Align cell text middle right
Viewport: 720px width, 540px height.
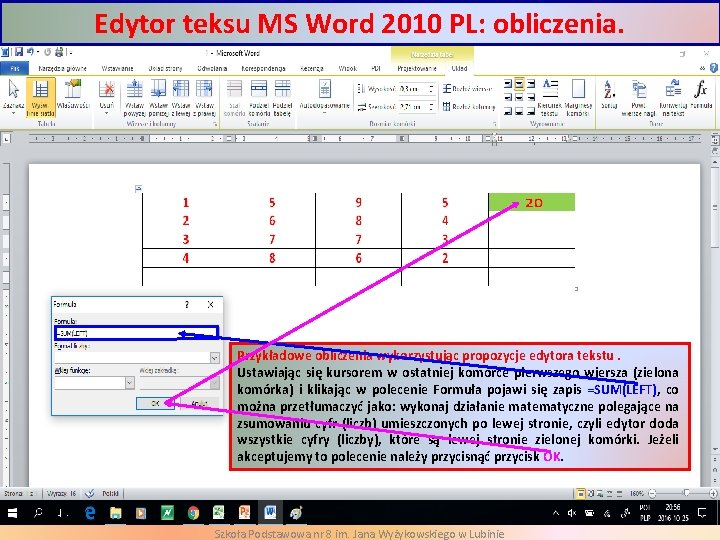coord(531,97)
